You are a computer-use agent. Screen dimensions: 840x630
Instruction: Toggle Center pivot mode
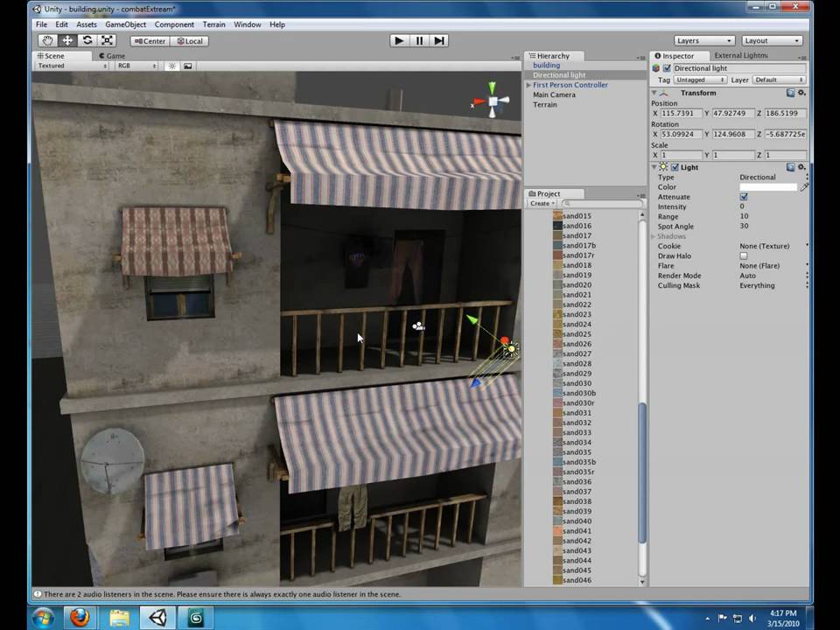tap(149, 40)
